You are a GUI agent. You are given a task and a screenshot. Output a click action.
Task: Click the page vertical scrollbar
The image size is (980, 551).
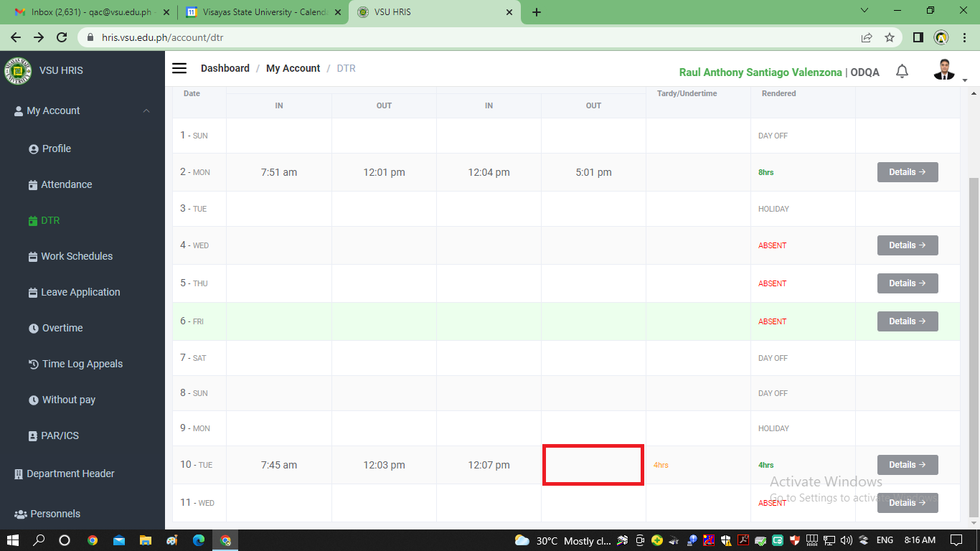[974, 344]
